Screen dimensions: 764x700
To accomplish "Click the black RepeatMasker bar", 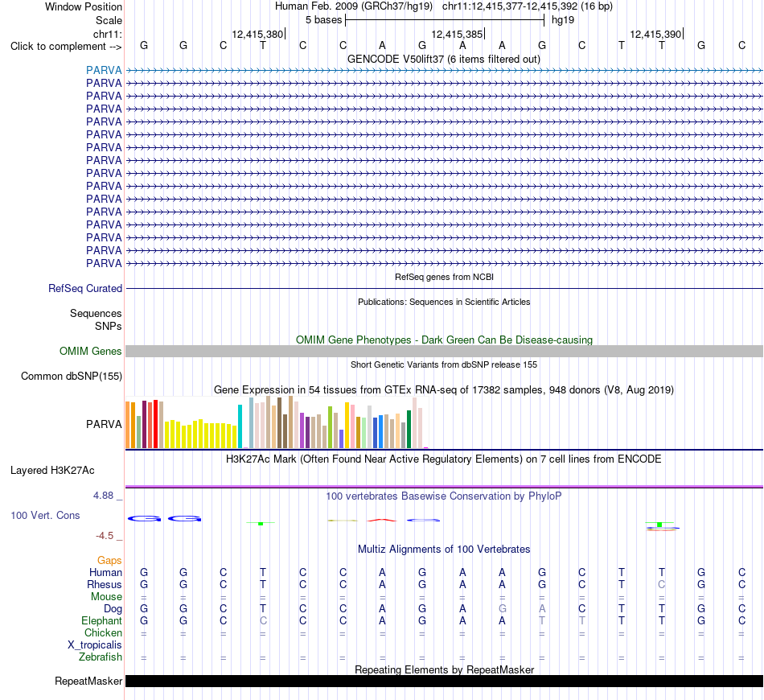I will click(444, 681).
